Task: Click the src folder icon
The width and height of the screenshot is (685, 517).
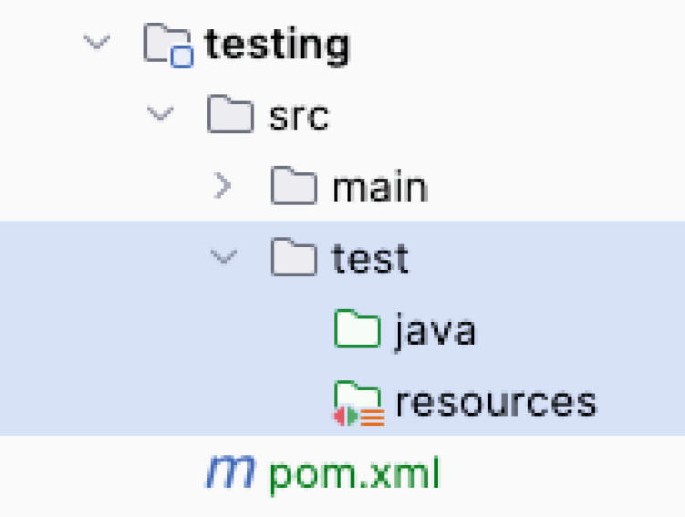Action: pyautogui.click(x=230, y=114)
